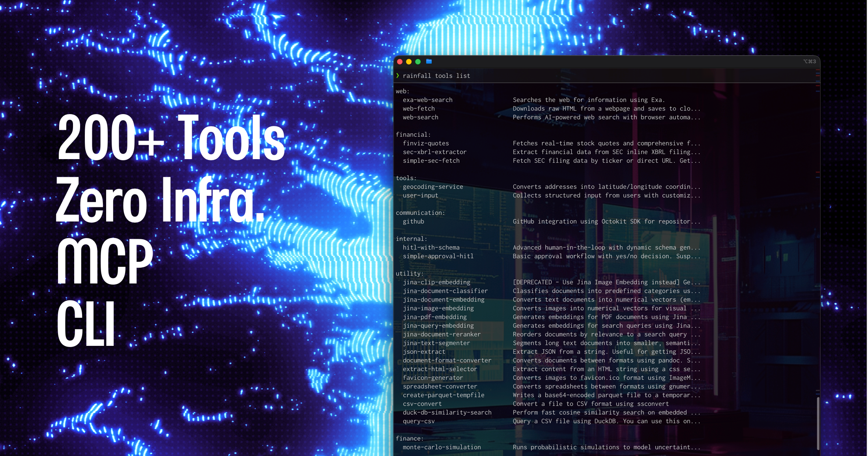Select the exa-web-search tool entry
This screenshot has height=456, width=868.
[428, 99]
